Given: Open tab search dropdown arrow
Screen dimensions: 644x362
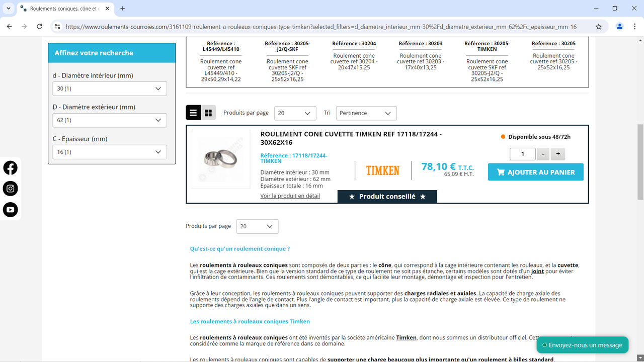Looking at the screenshot, I should (x=9, y=9).
